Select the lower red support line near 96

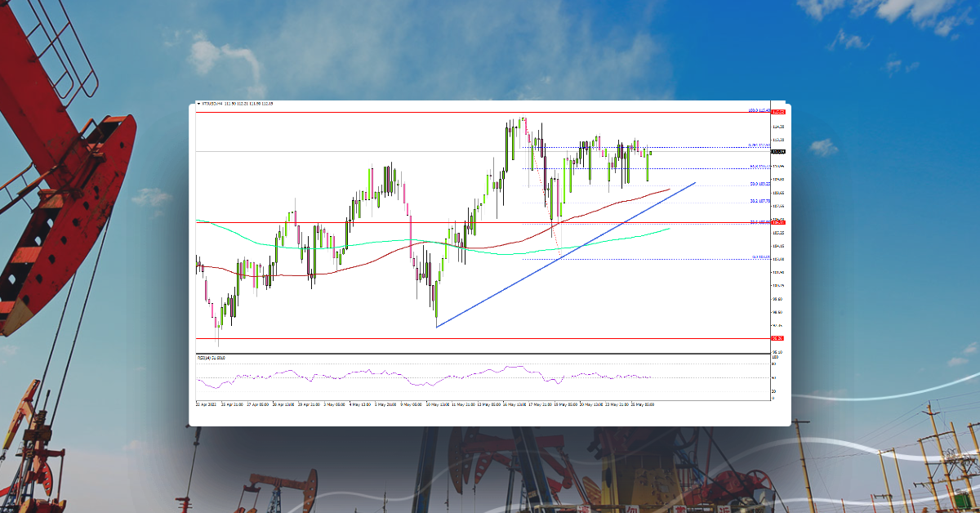[x=408, y=336]
